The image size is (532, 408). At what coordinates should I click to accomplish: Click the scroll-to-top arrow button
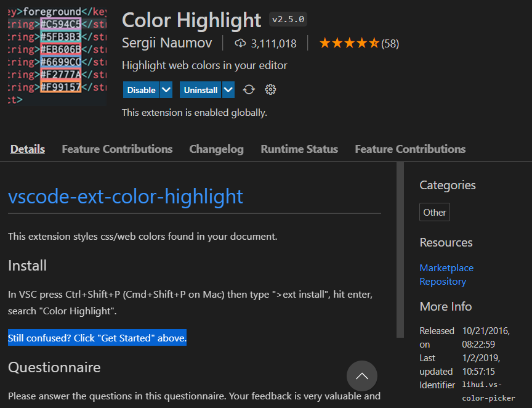click(362, 376)
